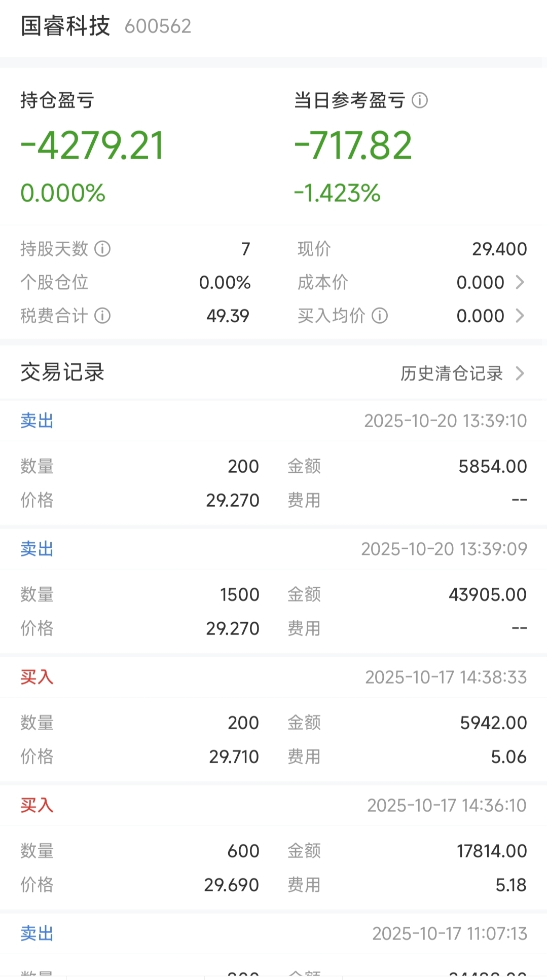
Task: Expand the 买入均价 chevron arrow
Action: click(520, 316)
